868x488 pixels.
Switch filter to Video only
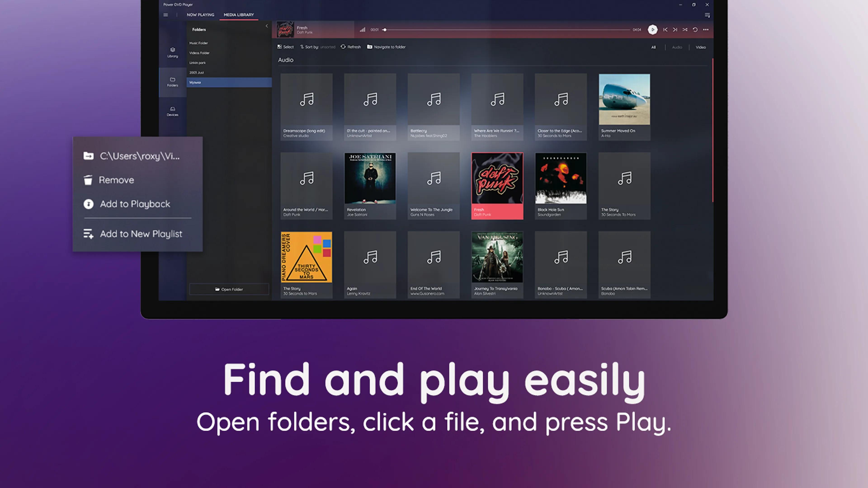[701, 47]
